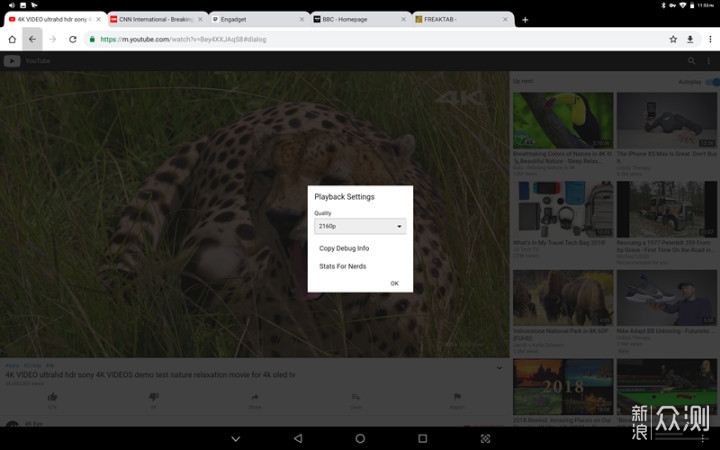Image resolution: width=720 pixels, height=450 pixels.
Task: Open the browser three-dot menu
Action: [x=710, y=39]
